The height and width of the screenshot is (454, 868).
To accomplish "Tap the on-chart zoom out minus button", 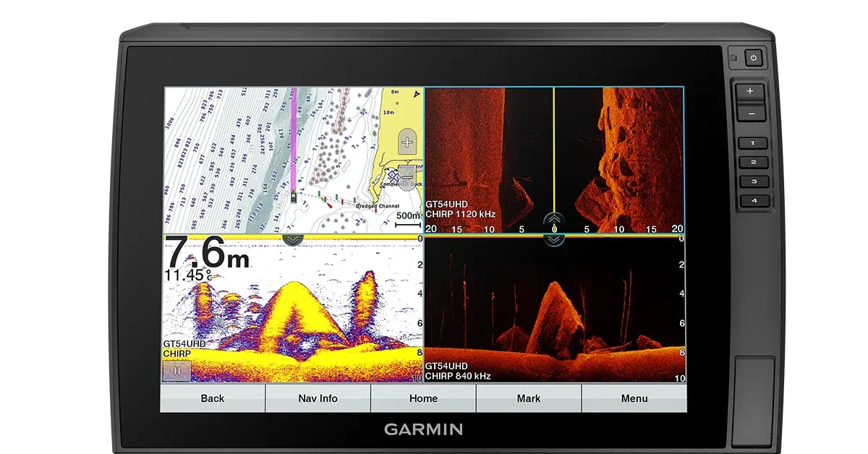I will point(407,176).
